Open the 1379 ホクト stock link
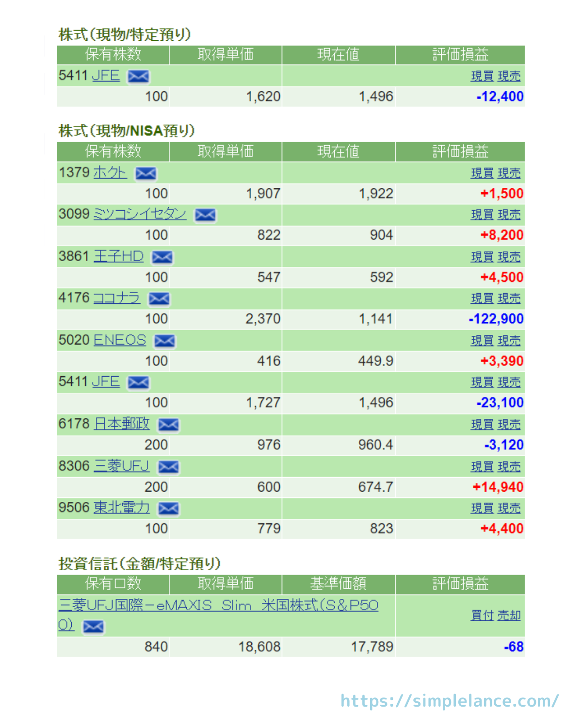The height and width of the screenshot is (728, 582). point(110,172)
